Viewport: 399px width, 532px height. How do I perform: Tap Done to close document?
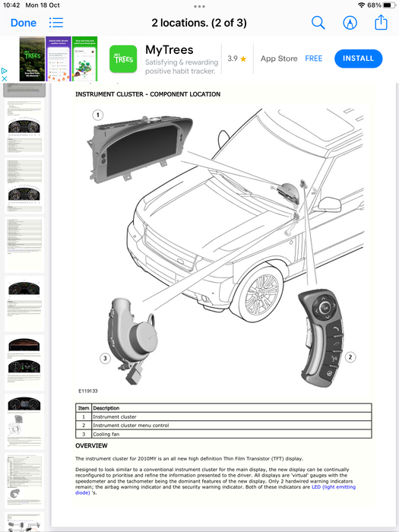click(24, 23)
